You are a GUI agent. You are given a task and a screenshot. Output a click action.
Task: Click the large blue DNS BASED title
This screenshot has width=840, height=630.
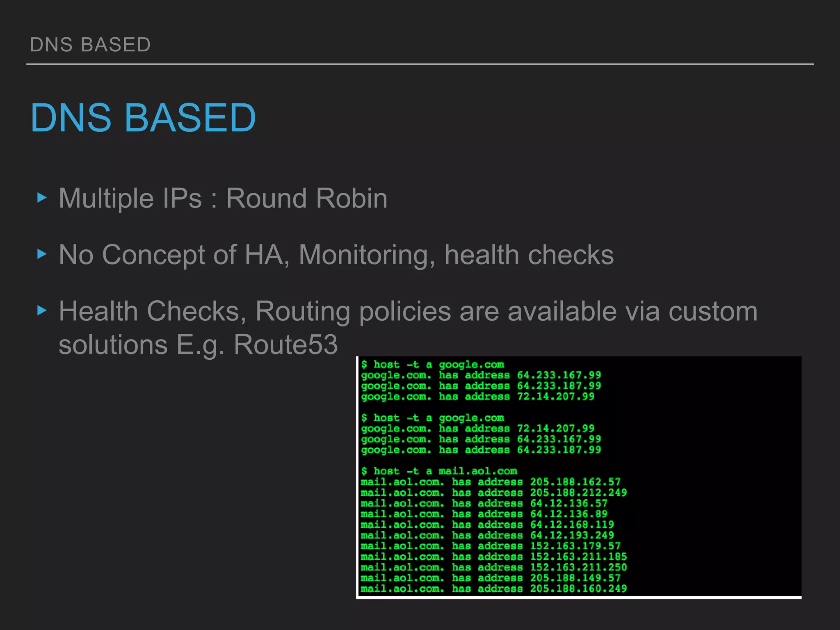click(x=143, y=118)
